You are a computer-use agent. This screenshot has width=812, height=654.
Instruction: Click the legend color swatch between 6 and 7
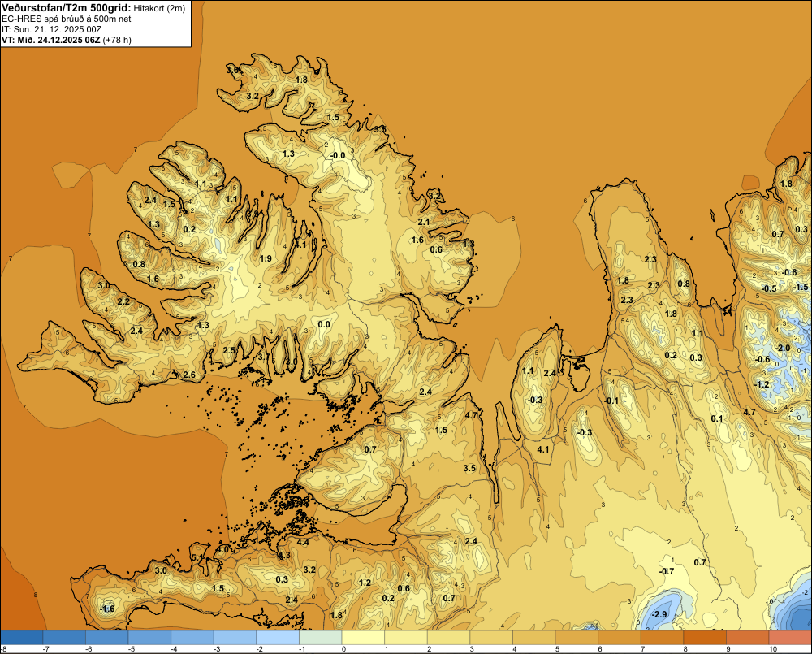click(620, 638)
